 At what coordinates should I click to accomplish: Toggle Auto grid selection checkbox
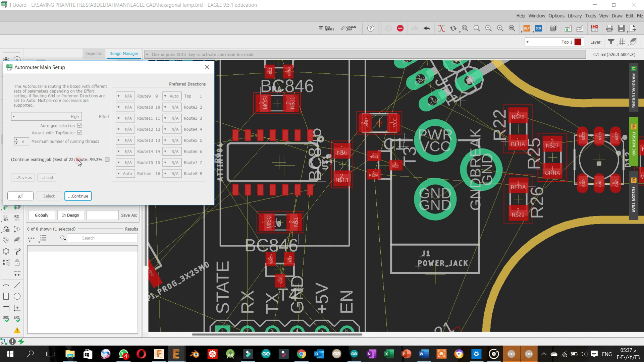click(x=79, y=125)
